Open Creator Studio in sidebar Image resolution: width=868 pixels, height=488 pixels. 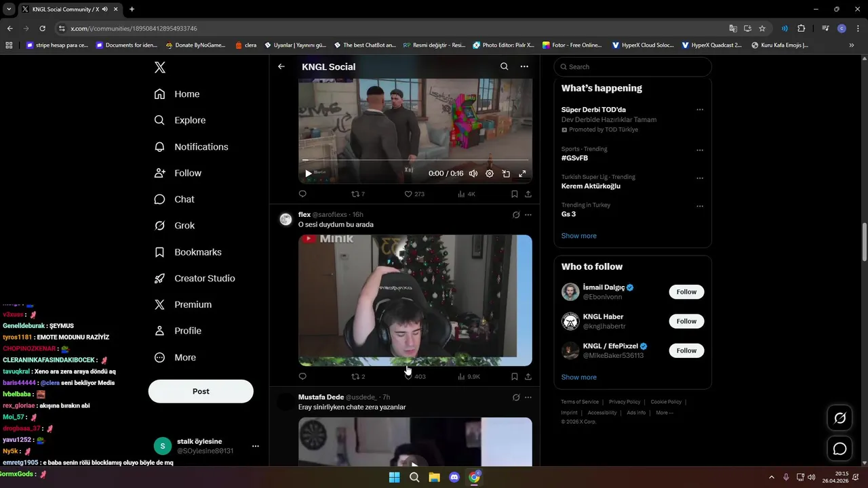(195, 279)
